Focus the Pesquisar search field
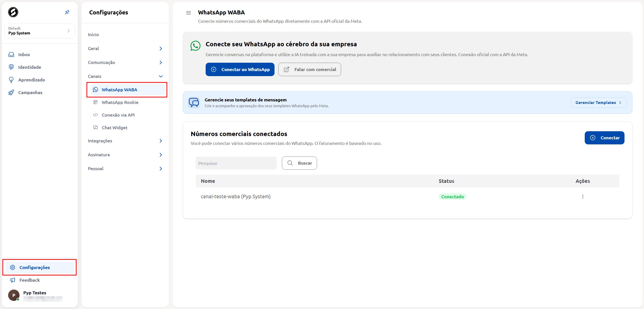 coord(236,163)
